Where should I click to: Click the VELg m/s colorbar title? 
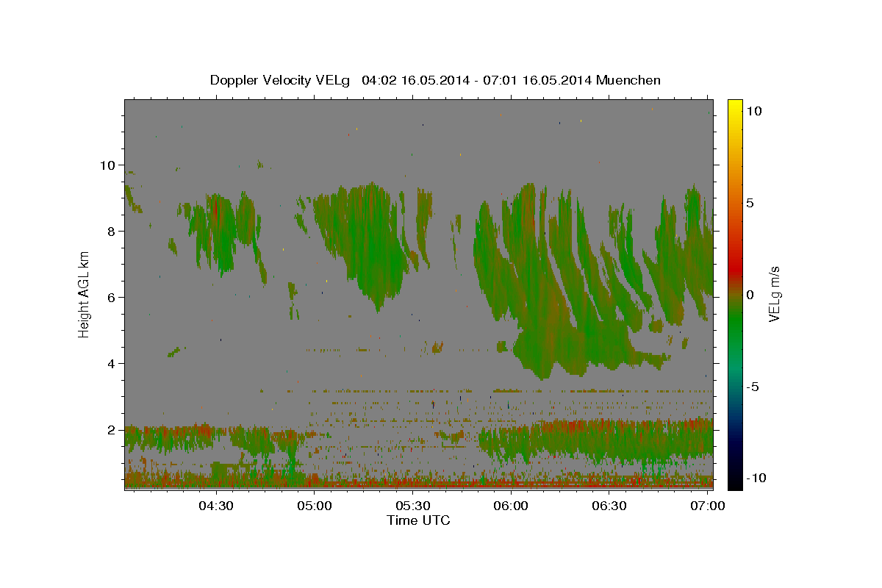coord(774,295)
